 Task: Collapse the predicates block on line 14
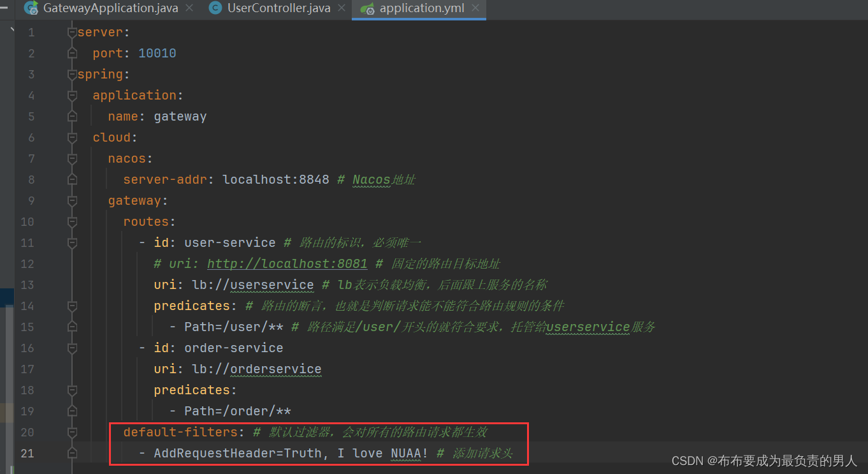point(72,306)
